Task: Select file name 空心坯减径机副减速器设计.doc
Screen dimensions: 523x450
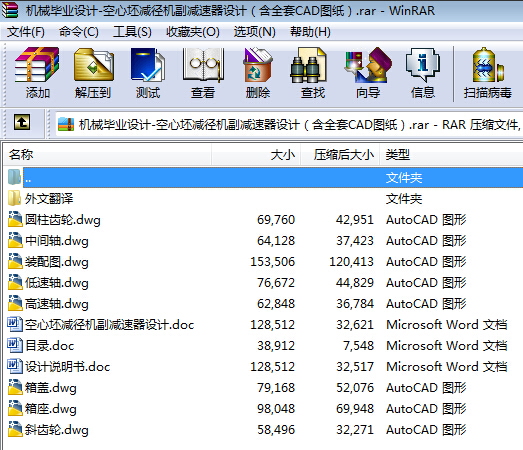Action: tap(109, 325)
